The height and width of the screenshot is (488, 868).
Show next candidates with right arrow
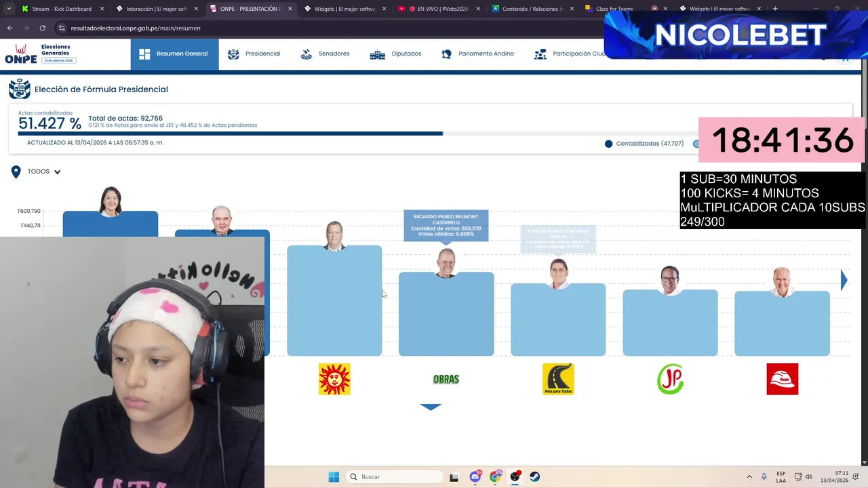point(844,280)
